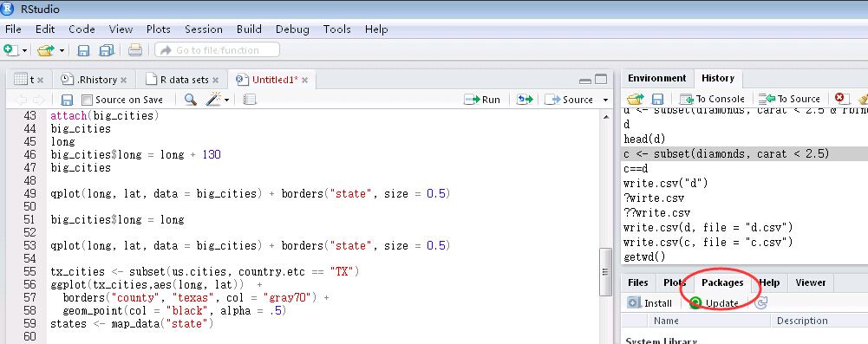The image size is (868, 344).
Task: Open the Source options dropdown arrow
Action: coord(605,101)
